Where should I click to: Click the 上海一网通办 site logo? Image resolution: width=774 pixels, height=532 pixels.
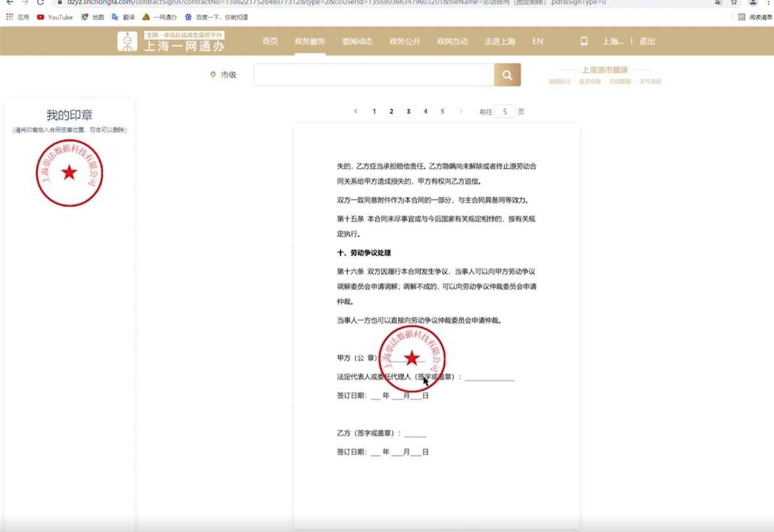pyautogui.click(x=171, y=41)
